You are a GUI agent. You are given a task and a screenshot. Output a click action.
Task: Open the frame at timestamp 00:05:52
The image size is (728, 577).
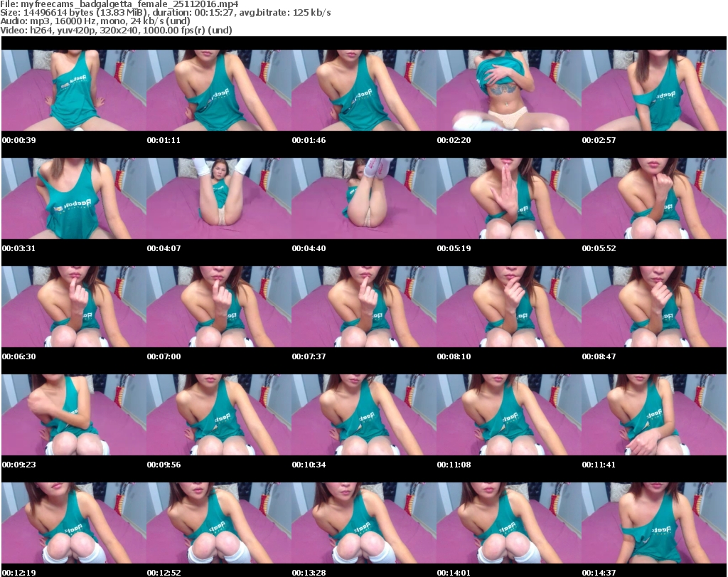click(x=654, y=198)
